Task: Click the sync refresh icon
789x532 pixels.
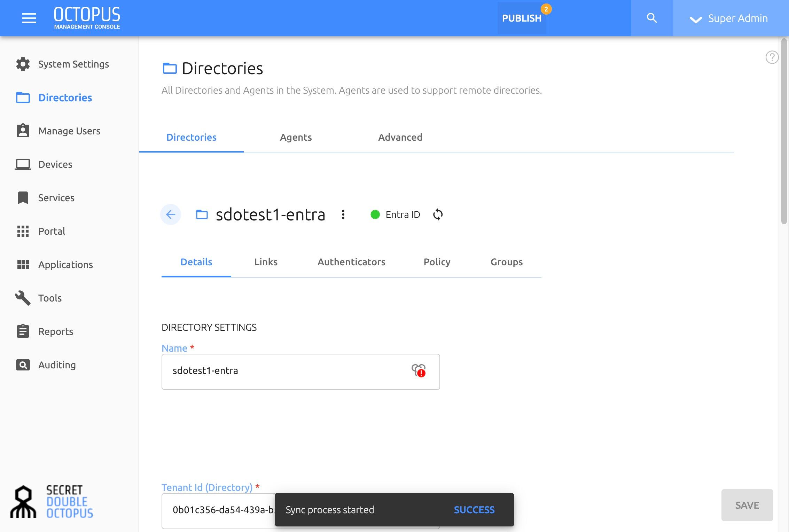Action: pyautogui.click(x=438, y=214)
